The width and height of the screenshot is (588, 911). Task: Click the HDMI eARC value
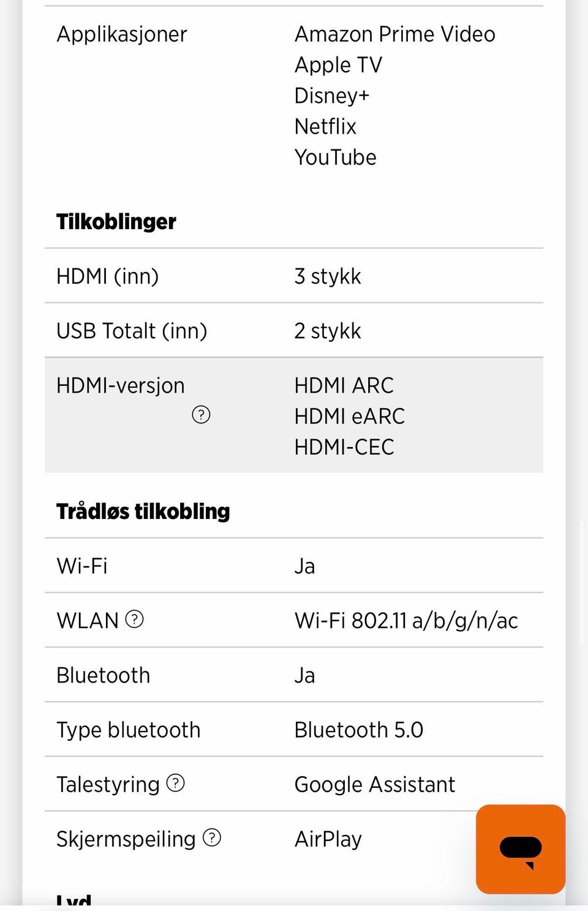[350, 416]
